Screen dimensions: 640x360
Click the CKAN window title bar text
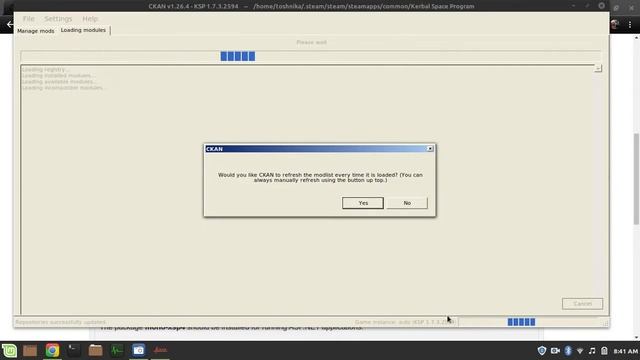(311, 6)
